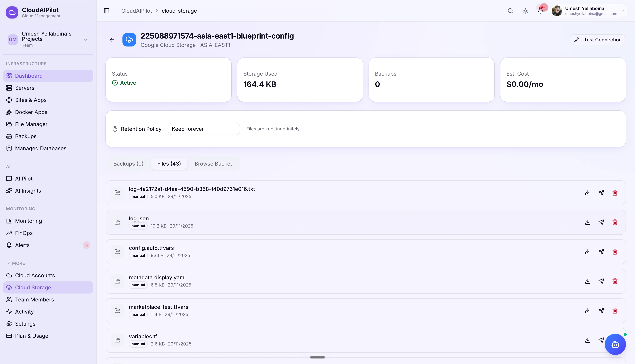Open Cloud Storage in sidebar
This screenshot has width=635, height=364.
point(48,287)
